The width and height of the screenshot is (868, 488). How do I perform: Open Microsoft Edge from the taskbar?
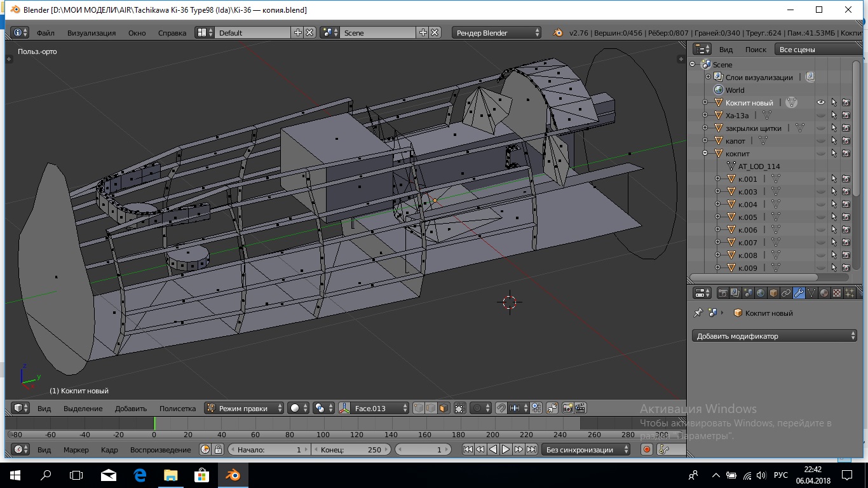coord(140,475)
